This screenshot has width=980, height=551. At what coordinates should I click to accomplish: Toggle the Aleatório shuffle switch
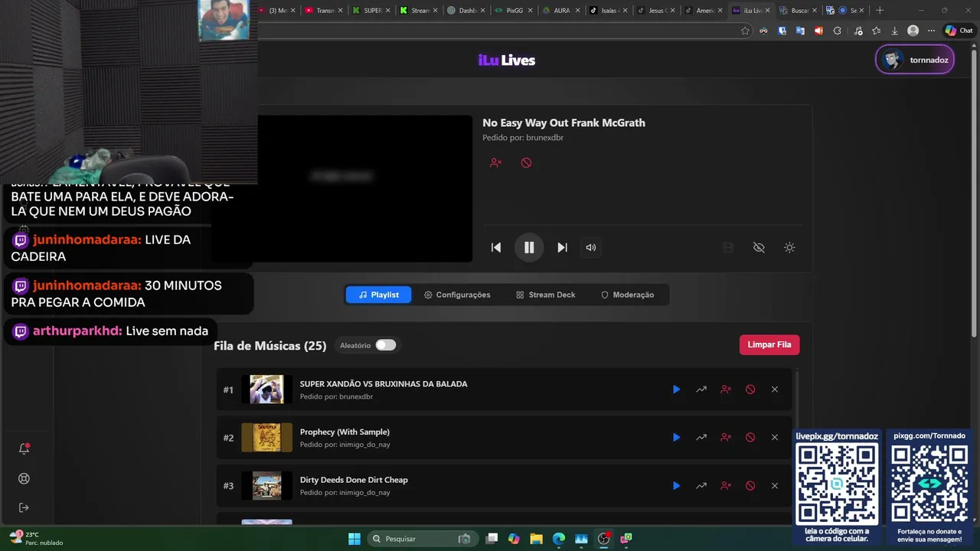pos(386,345)
